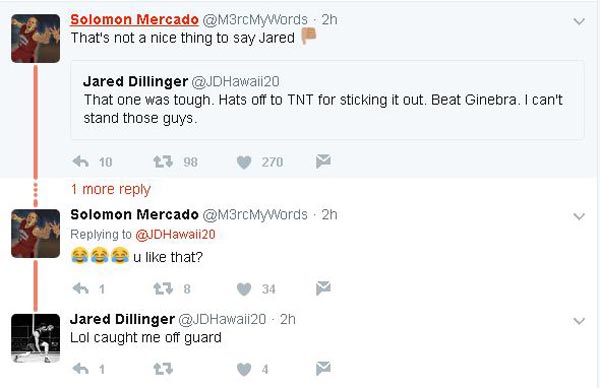
Task: Open options chevron on the top tweet
Action: point(579,21)
